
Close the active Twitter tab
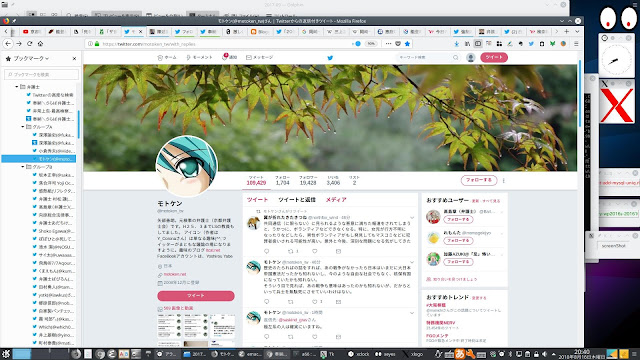[x=141, y=31]
